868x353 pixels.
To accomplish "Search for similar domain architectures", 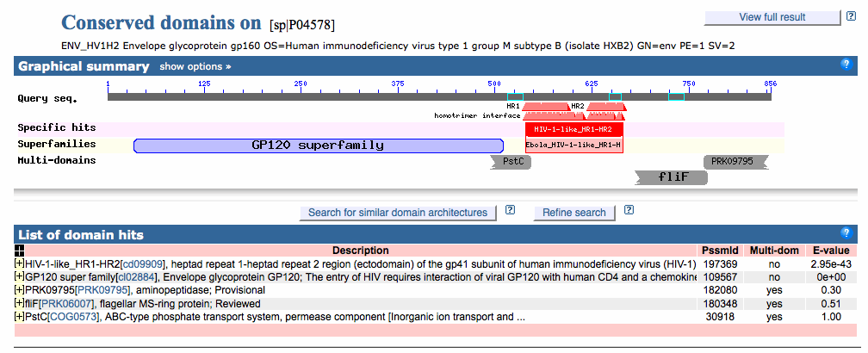I will [398, 213].
